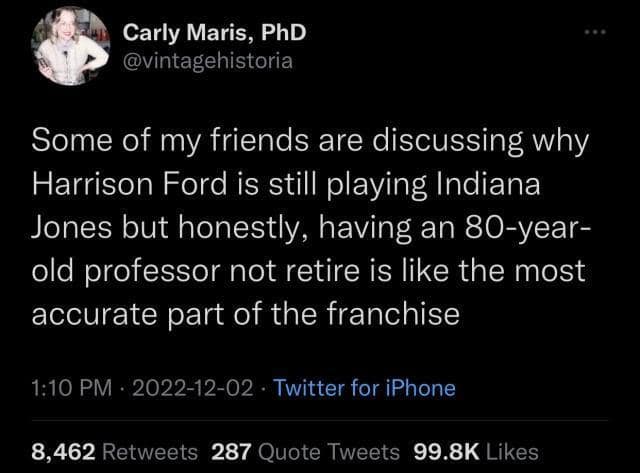
Task: Open the Twitter for iPhone source link
Action: click(364, 387)
